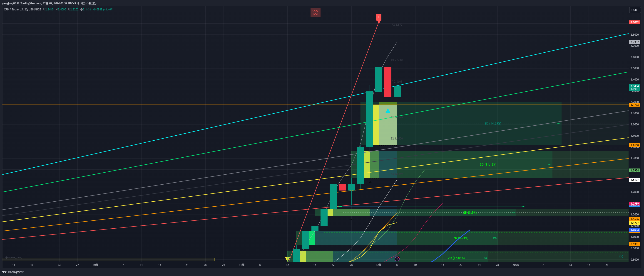The height and width of the screenshot is (276, 644).
Task: Click the TradingView logo at the bottom left
Action: click(x=13, y=272)
